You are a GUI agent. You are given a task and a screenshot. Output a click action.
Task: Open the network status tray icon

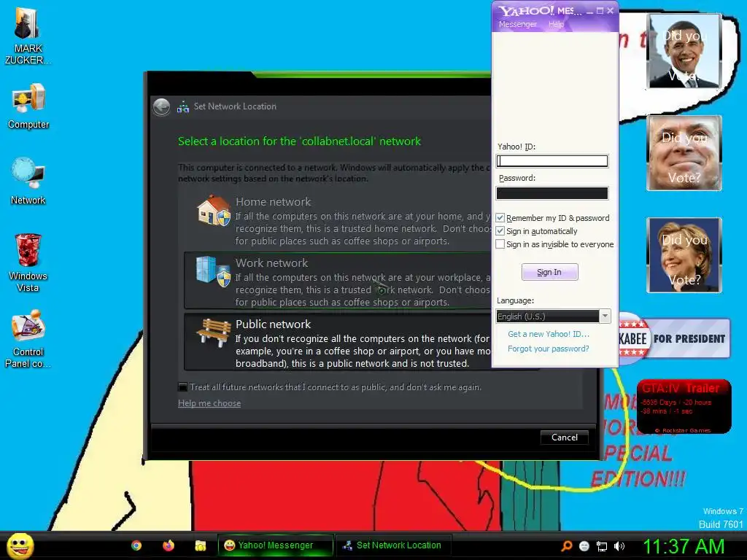point(602,546)
